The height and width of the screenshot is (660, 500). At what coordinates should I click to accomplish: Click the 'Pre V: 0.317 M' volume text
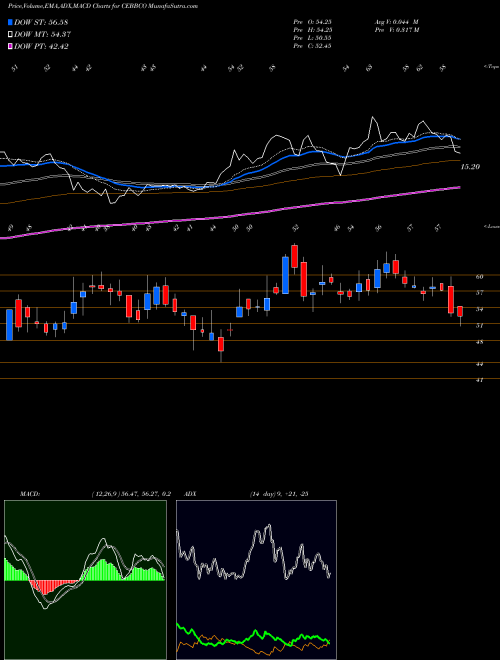click(396, 30)
